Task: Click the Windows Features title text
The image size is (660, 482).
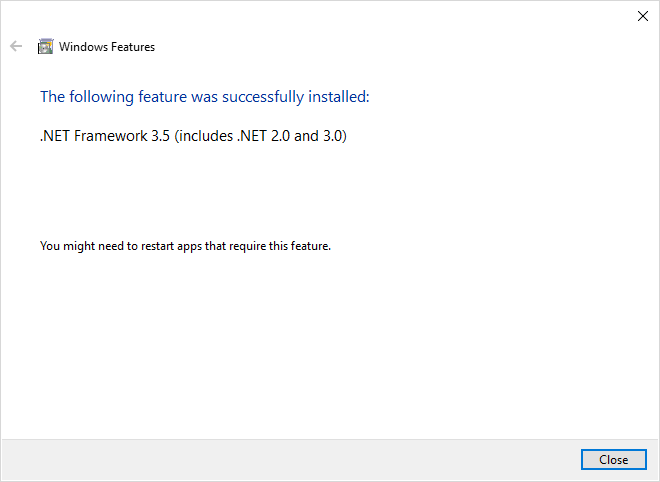Action: coord(107,47)
